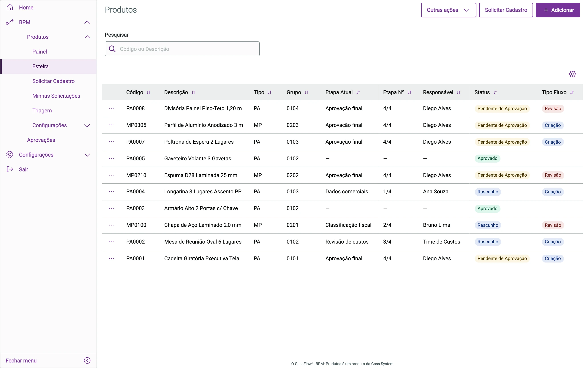The width and height of the screenshot is (588, 368).
Task: Click Fechar menu text
Action: 21,360
